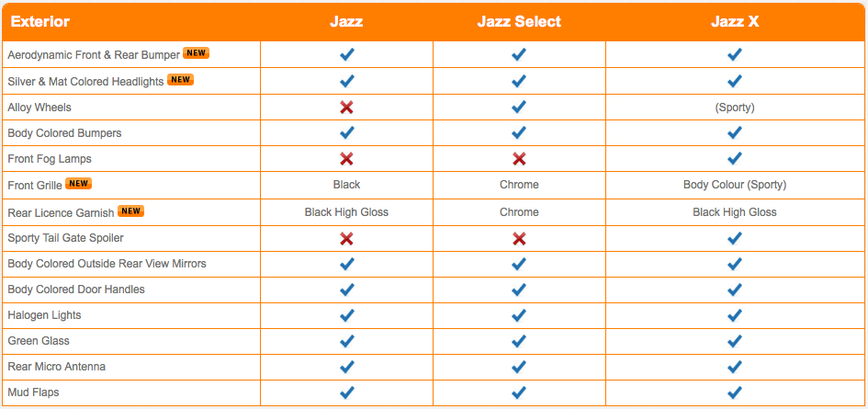This screenshot has height=409, width=868.
Task: Click the NEW badge next to Rear Licence Garnish
Action: pyautogui.click(x=130, y=211)
